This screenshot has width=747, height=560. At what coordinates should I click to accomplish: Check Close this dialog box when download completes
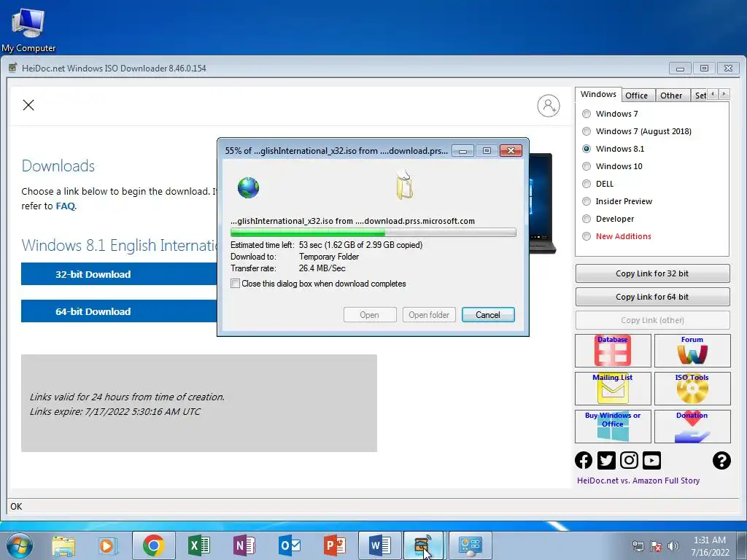[236, 284]
